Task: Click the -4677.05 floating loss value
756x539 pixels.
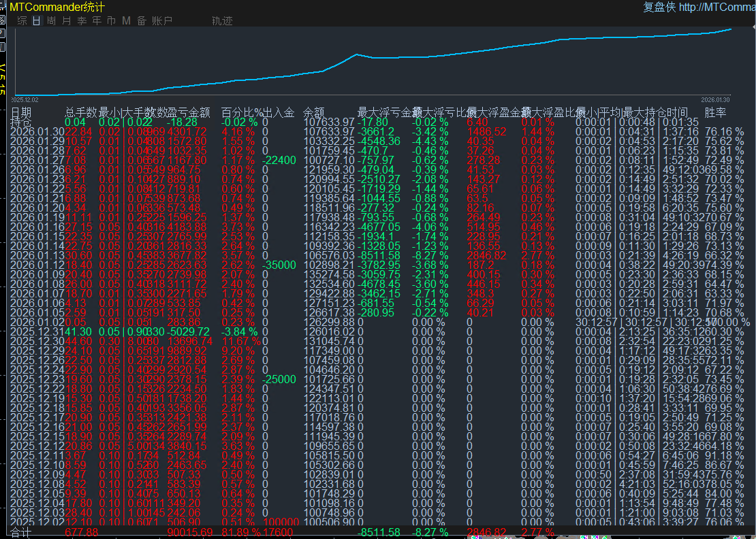Action: coord(379,227)
